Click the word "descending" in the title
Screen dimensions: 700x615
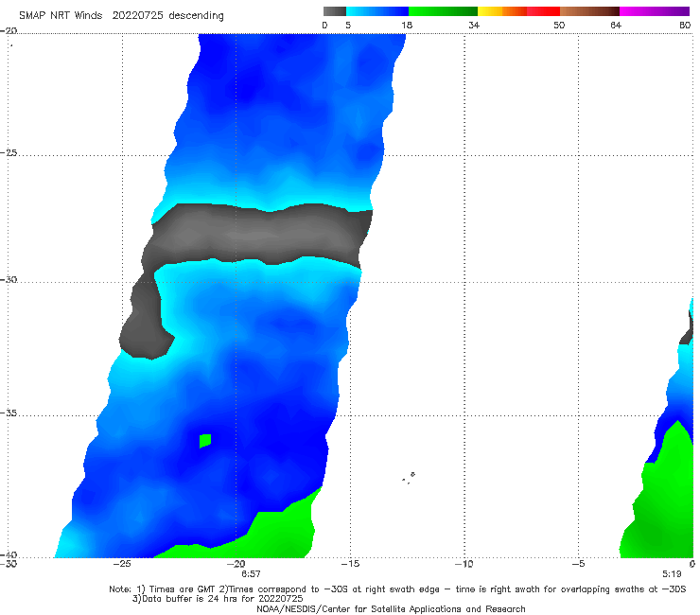(196, 16)
